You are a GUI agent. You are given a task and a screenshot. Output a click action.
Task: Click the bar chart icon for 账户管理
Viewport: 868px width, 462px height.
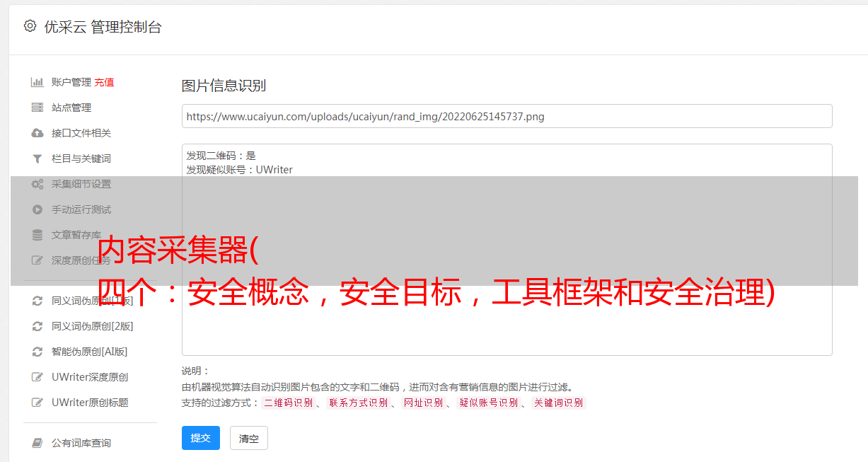[x=37, y=82]
